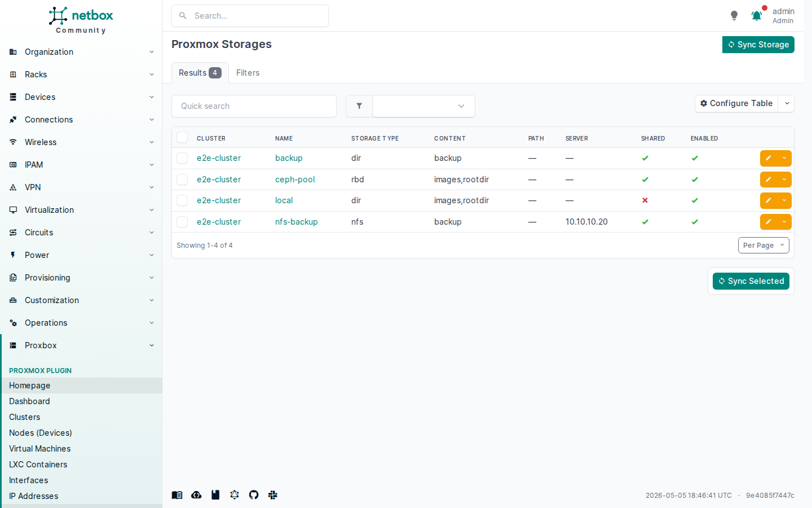
Task: Click the Devices menu icon
Action: [x=13, y=97]
